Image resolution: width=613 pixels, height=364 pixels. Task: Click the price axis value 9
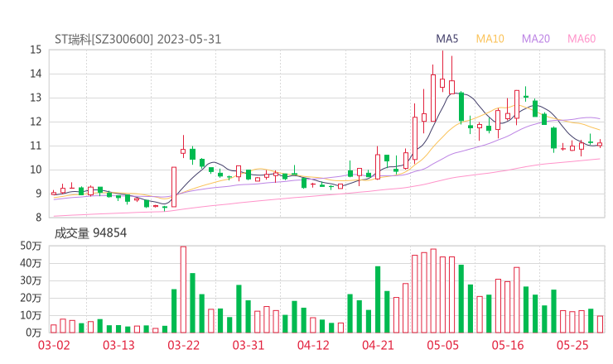38,194
